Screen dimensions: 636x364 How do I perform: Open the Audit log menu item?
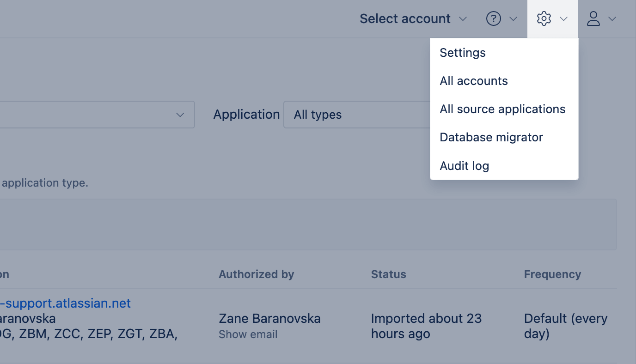(465, 166)
